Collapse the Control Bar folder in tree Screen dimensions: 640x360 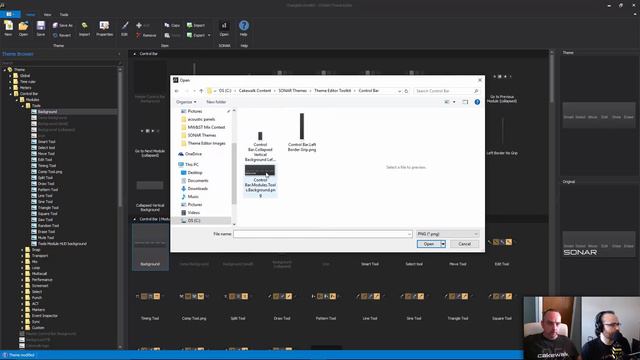[x=11, y=93]
